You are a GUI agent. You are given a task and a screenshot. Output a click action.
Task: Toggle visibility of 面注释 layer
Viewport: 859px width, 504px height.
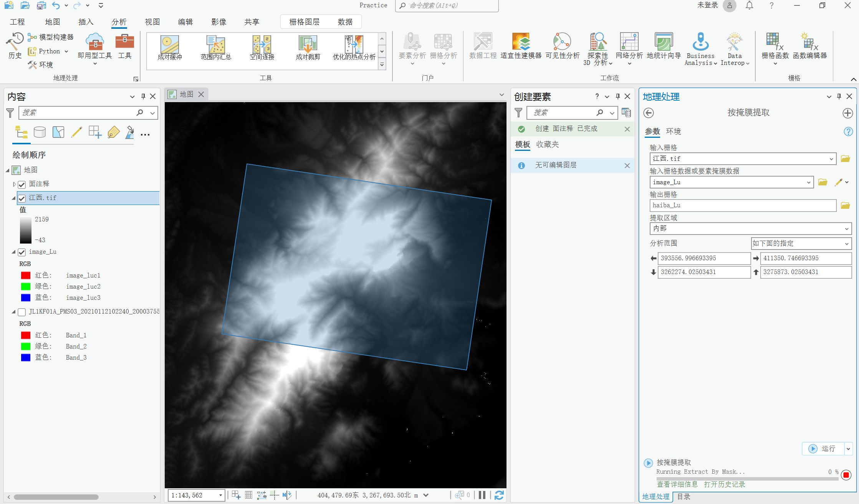coord(22,185)
